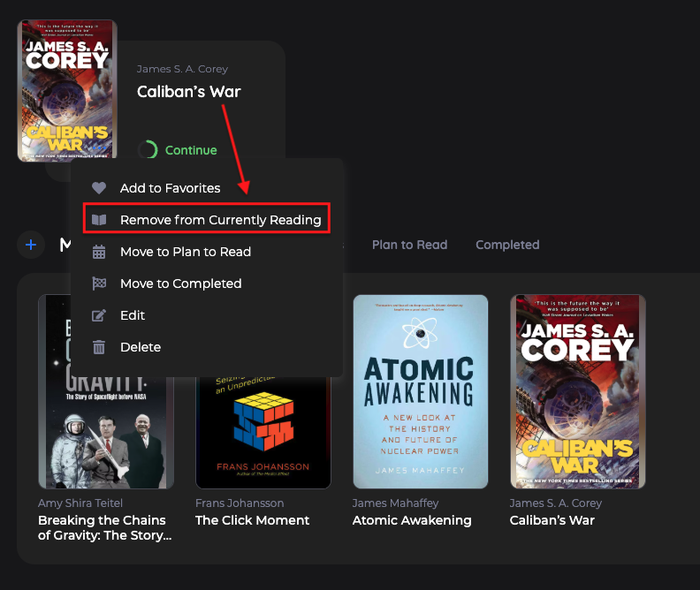Switch to Plan to Read tab
The width and height of the screenshot is (700, 590).
[x=409, y=245]
